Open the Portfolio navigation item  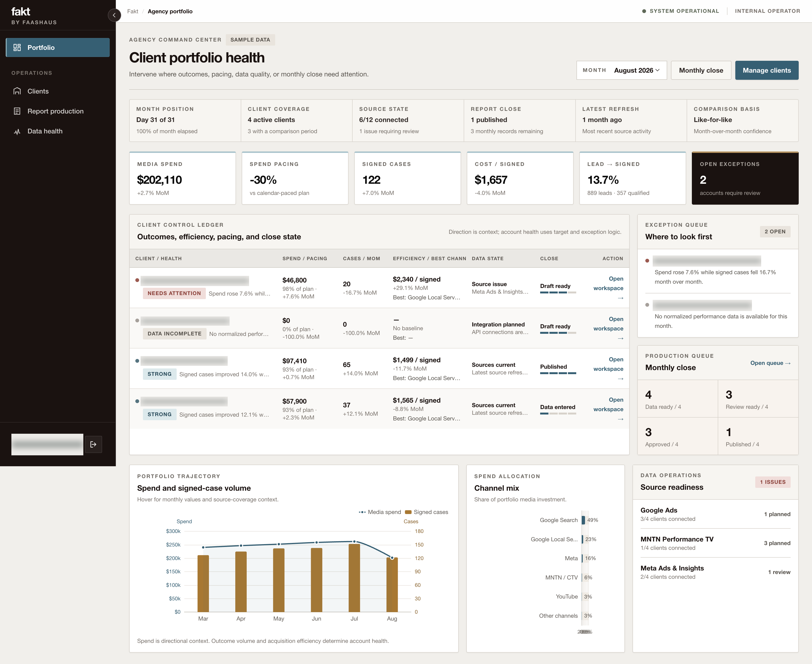pyautogui.click(x=58, y=47)
